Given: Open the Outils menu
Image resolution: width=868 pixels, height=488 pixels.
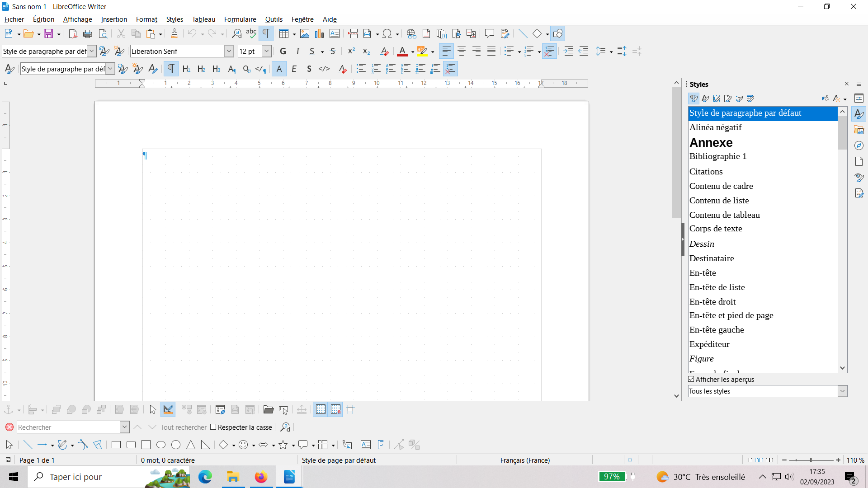Looking at the screenshot, I should (274, 19).
